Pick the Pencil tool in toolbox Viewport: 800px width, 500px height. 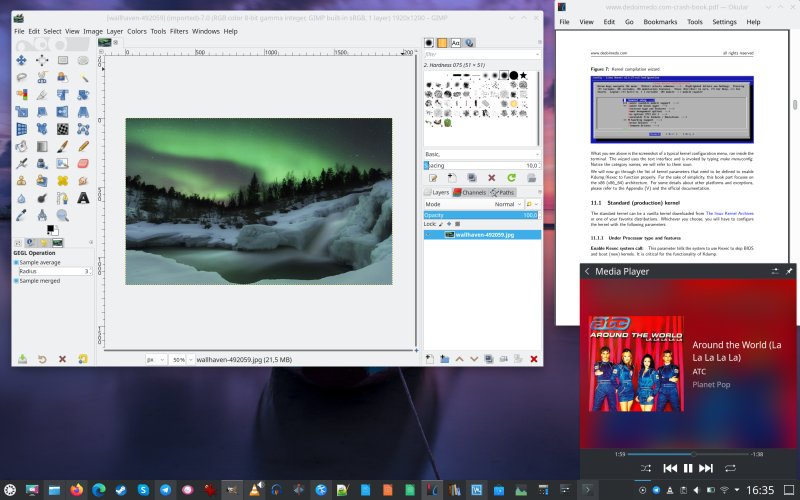85,146
